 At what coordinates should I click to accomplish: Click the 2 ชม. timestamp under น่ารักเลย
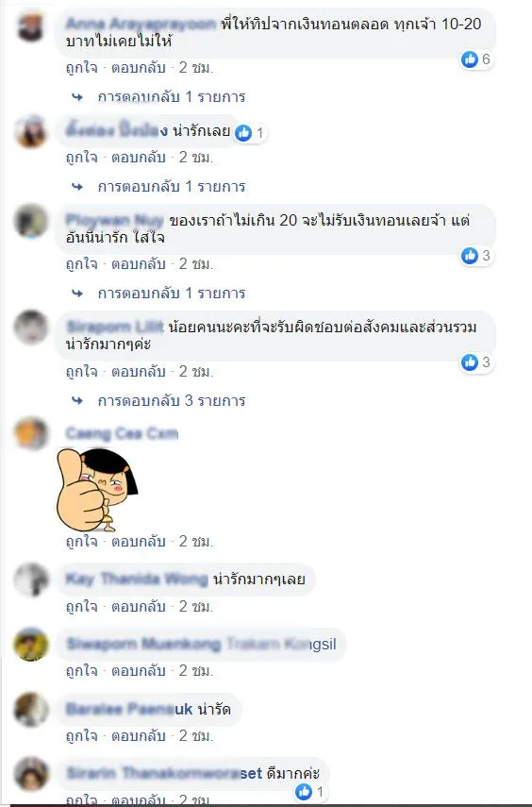196,157
